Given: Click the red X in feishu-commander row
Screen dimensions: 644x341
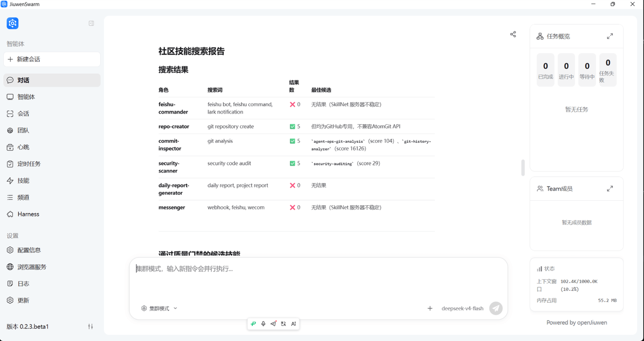Looking at the screenshot, I should (292, 104).
